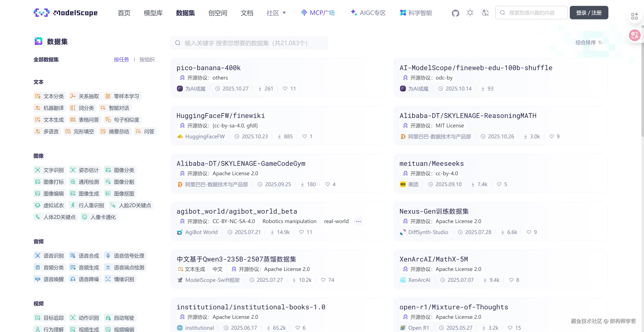Open the MCP广场 menu item
Image resolution: width=644 pixels, height=332 pixels.
coord(318,13)
